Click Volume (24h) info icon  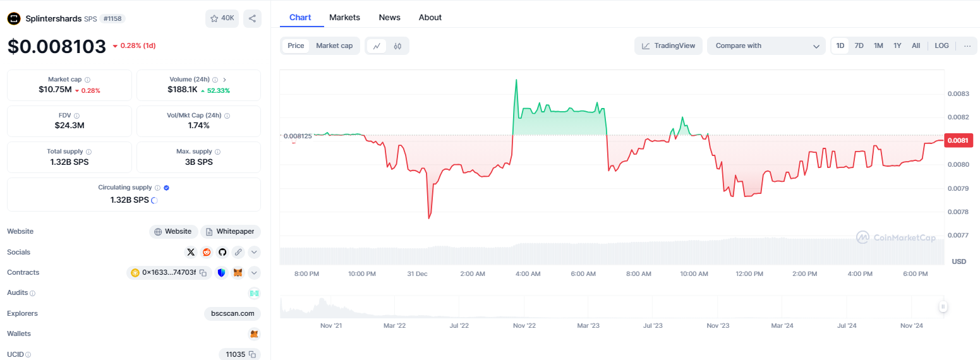click(x=215, y=80)
